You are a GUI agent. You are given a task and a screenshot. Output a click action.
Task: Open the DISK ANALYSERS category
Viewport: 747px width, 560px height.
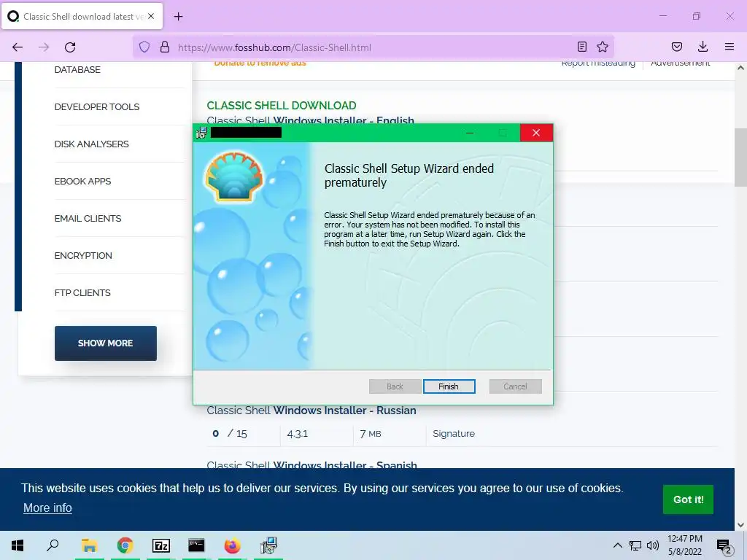point(91,144)
